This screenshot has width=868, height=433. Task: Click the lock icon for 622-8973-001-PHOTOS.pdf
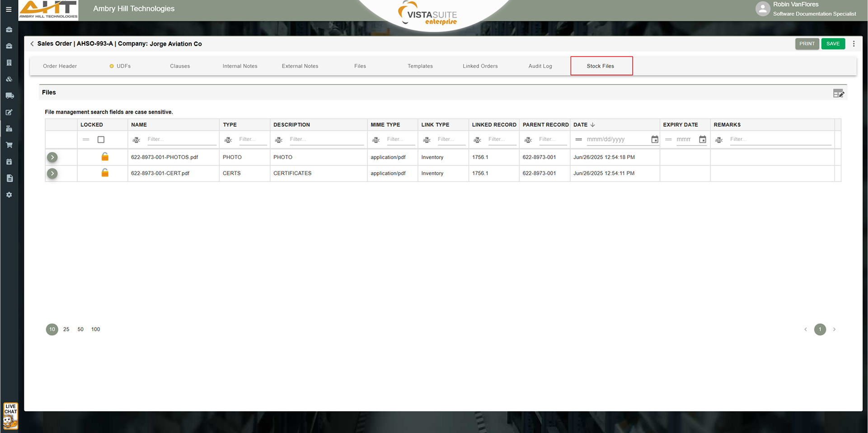[105, 157]
